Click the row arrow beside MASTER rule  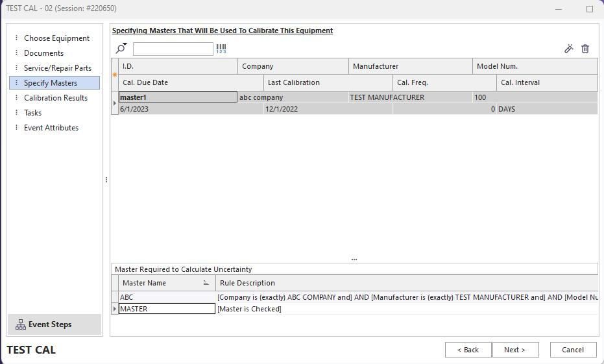(x=115, y=309)
